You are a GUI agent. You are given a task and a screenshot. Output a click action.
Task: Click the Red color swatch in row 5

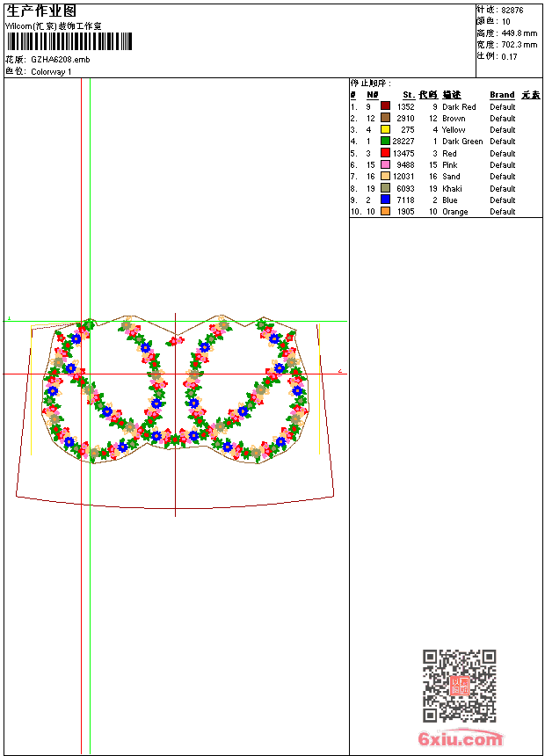click(385, 153)
